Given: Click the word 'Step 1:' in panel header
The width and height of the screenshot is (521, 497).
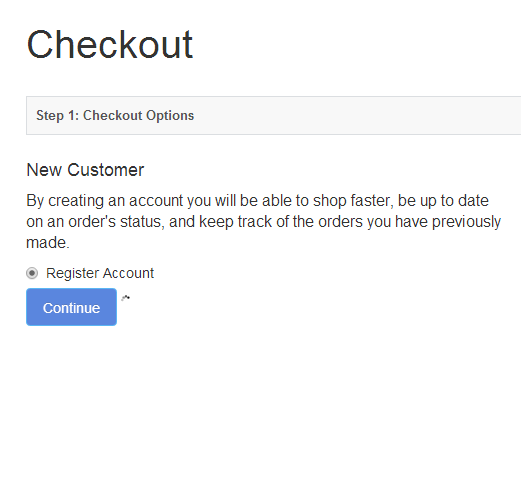Looking at the screenshot, I should (57, 116).
